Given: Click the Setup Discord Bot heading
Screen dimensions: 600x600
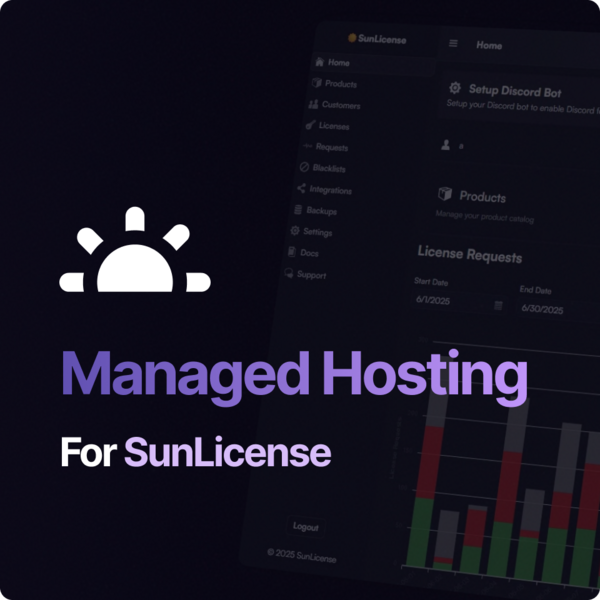Looking at the screenshot, I should coord(515,91).
